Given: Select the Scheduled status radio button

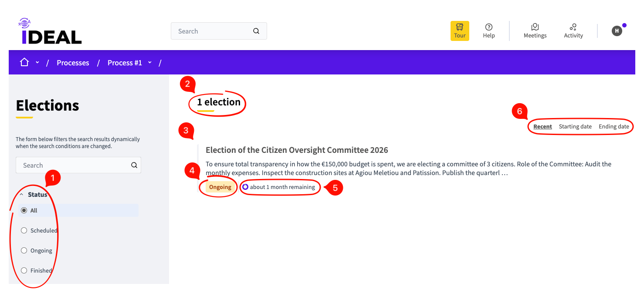Looking at the screenshot, I should coord(24,230).
